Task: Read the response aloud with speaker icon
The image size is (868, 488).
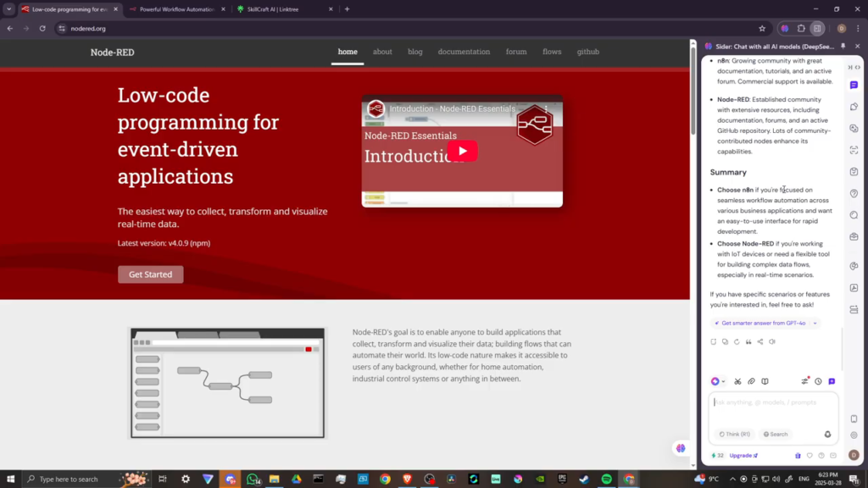Action: click(772, 342)
